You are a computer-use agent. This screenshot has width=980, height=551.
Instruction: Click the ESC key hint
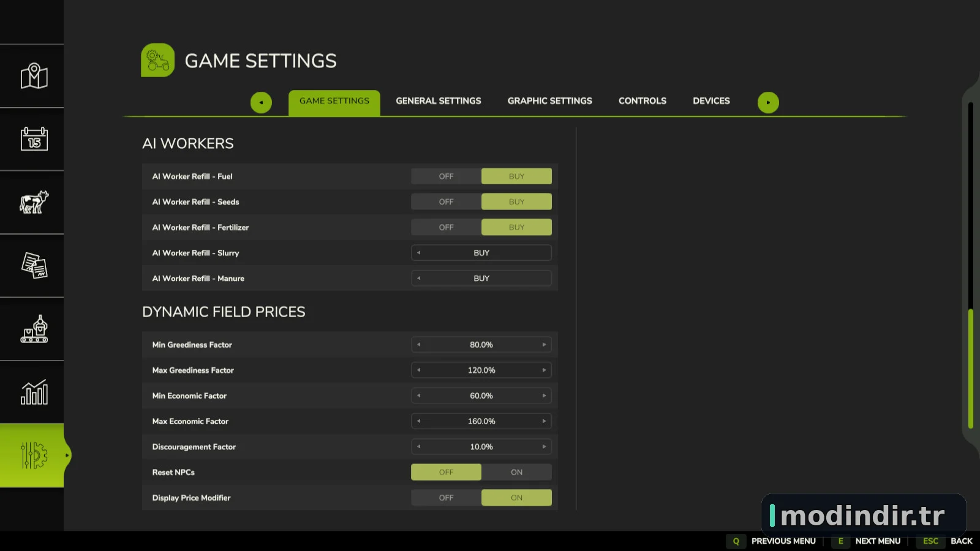[x=930, y=541]
